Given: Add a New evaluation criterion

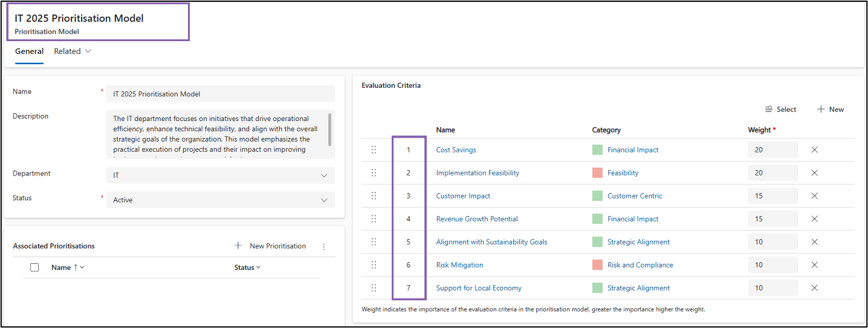Looking at the screenshot, I should 831,110.
